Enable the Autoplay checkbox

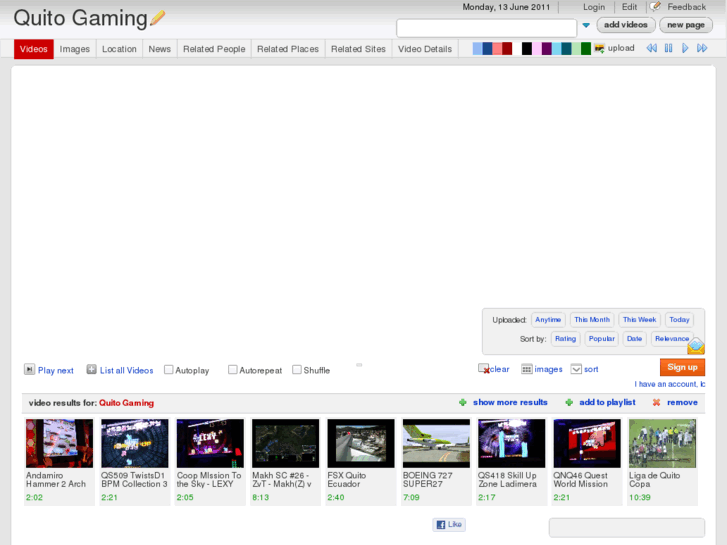pos(169,370)
